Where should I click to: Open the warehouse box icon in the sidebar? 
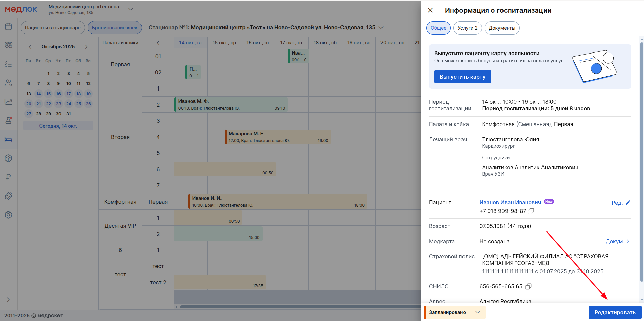point(8,158)
